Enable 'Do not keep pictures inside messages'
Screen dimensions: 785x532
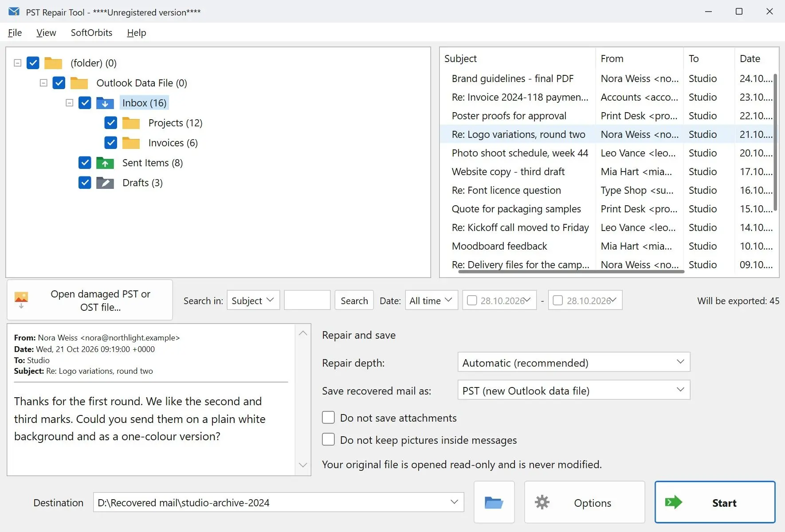pyautogui.click(x=328, y=439)
